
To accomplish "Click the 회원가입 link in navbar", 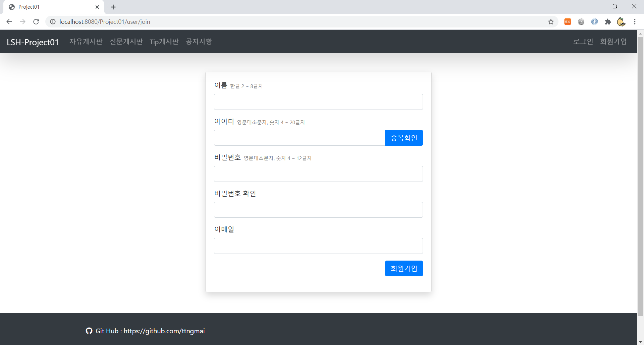I will pyautogui.click(x=613, y=42).
